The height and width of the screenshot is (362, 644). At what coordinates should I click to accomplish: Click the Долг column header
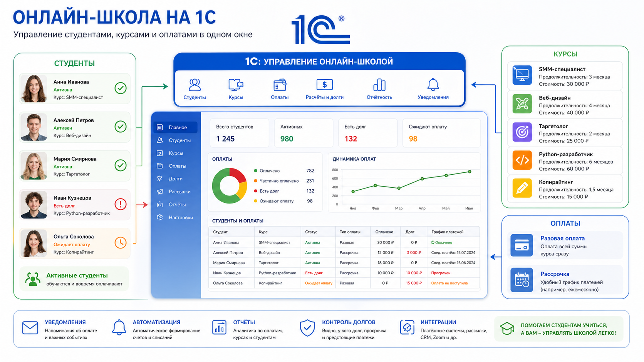(410, 232)
